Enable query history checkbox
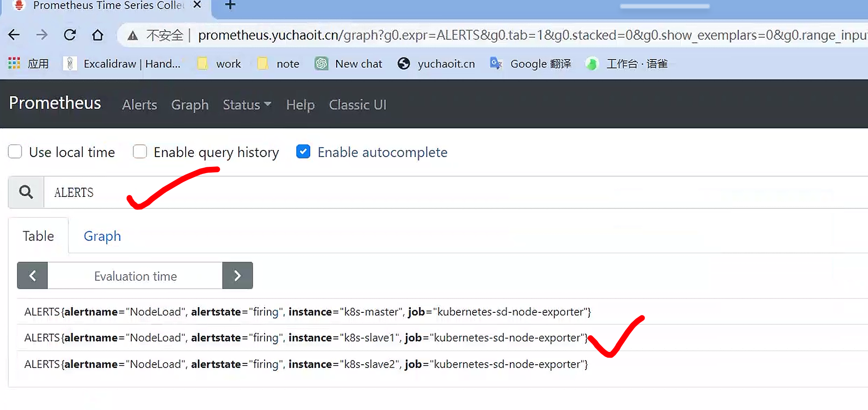This screenshot has width=868, height=410. [140, 152]
